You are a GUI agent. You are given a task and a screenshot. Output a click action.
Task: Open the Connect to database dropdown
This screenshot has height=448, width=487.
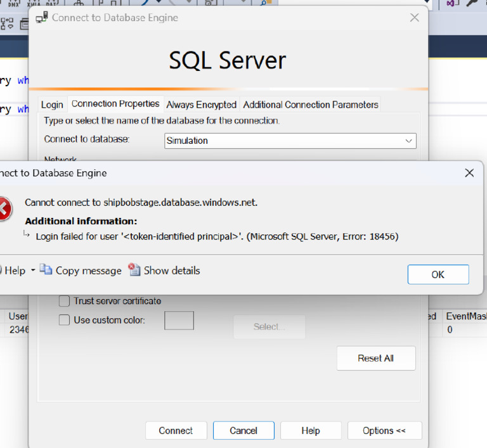pos(408,141)
